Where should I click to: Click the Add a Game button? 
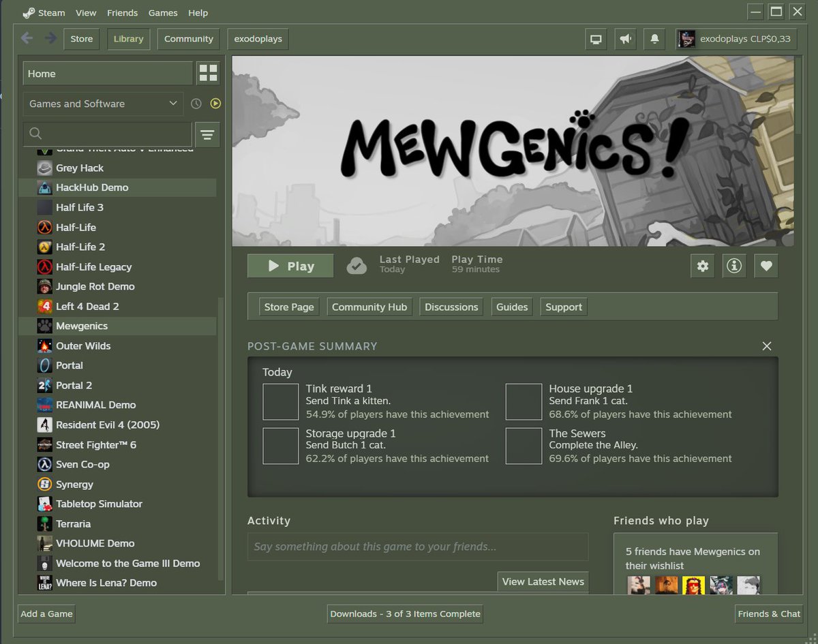pyautogui.click(x=47, y=613)
